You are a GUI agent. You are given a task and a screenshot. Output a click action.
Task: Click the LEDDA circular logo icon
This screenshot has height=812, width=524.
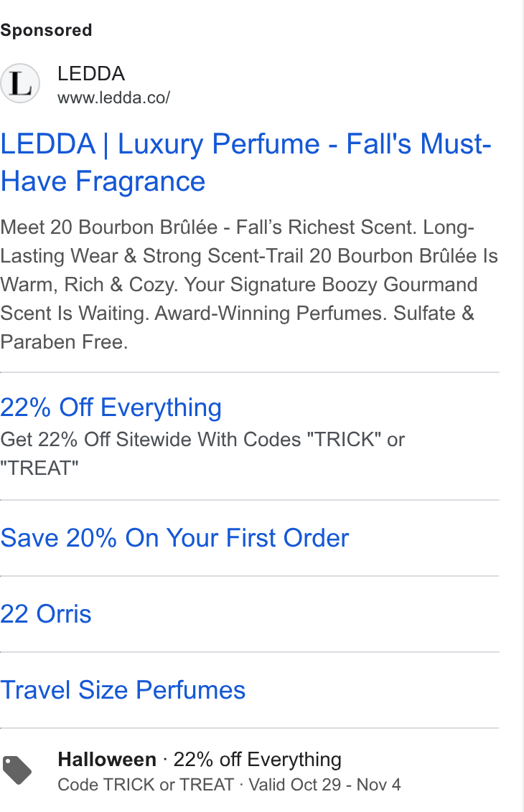(19, 83)
